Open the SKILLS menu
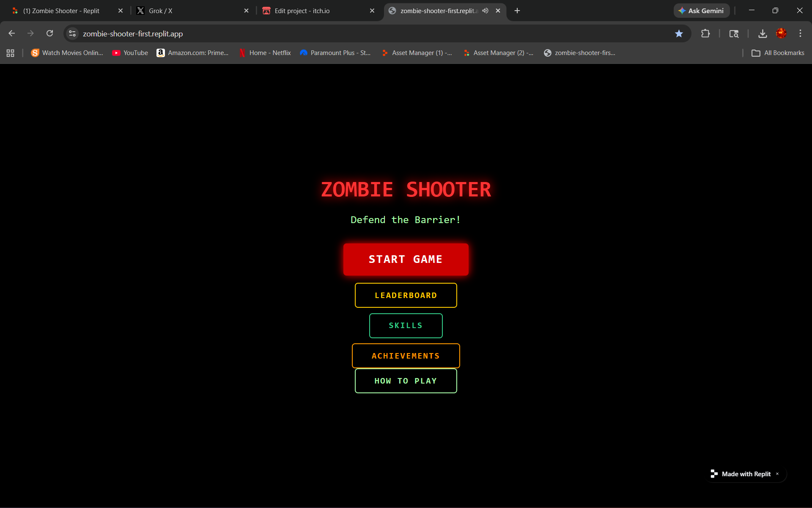Image resolution: width=812 pixels, height=508 pixels. pos(406,326)
